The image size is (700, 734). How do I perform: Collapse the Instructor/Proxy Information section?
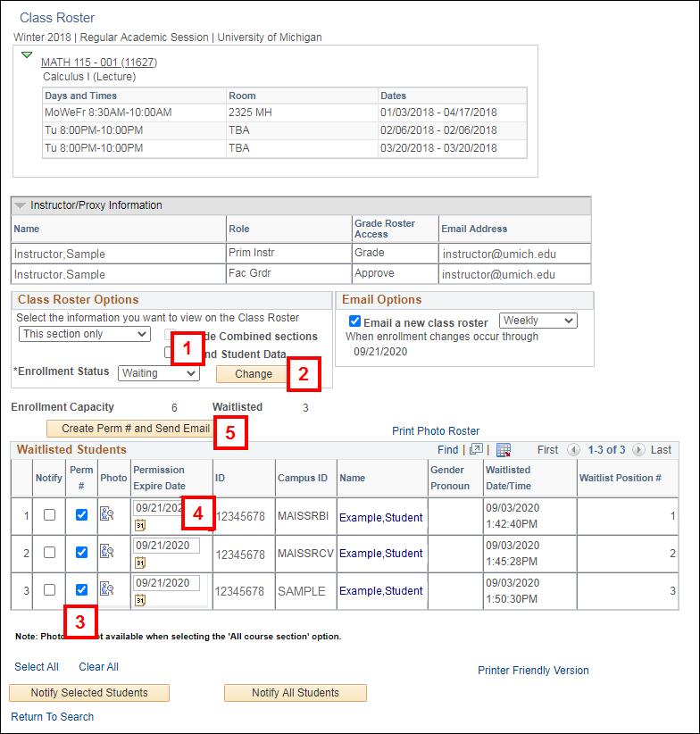point(21,205)
